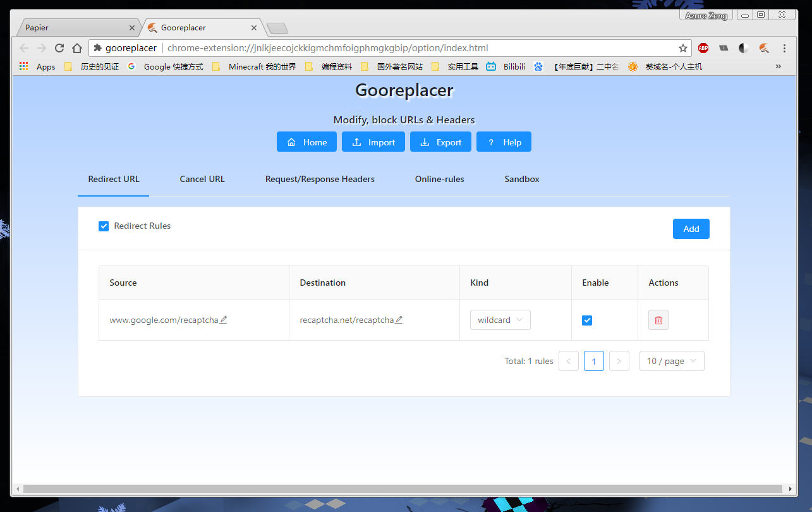Image resolution: width=812 pixels, height=512 pixels.
Task: Go to the previous page of rules
Action: (569, 361)
